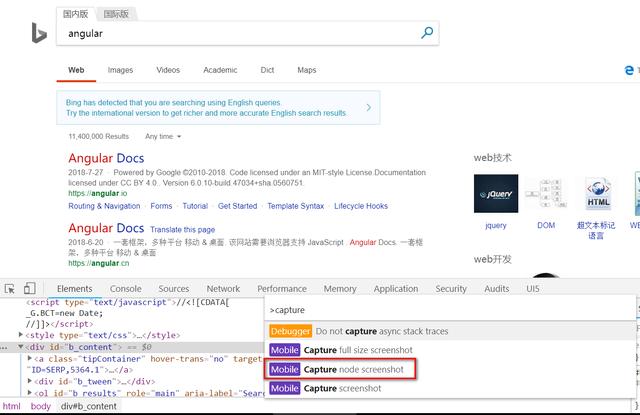
Task: Click the Bing logo
Action: point(39,33)
